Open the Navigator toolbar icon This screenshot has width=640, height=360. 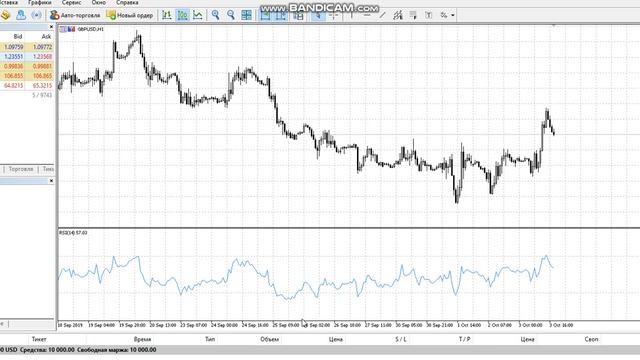pos(21,15)
